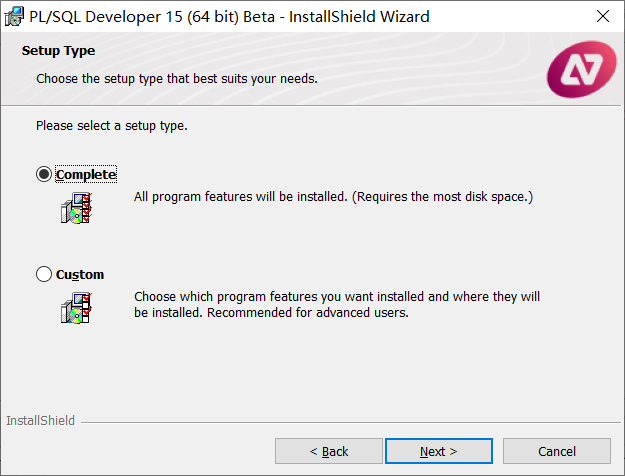Return with the Back button
625x476 pixels.
tap(329, 451)
